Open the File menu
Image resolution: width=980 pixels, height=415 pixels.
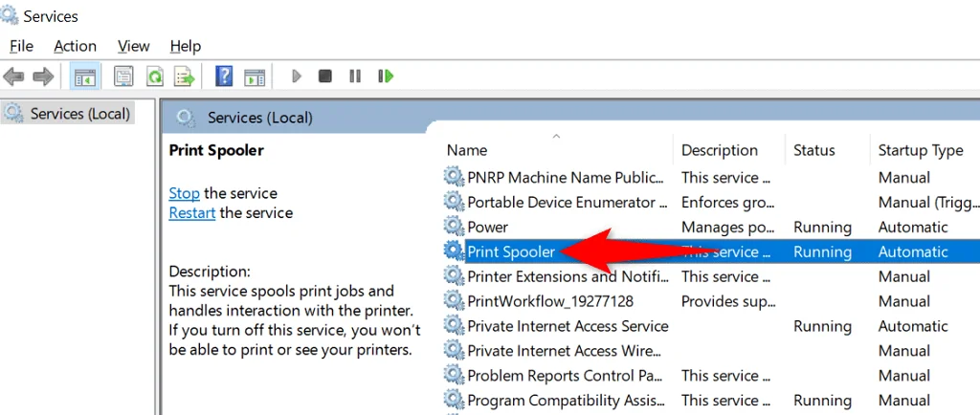pyautogui.click(x=21, y=46)
